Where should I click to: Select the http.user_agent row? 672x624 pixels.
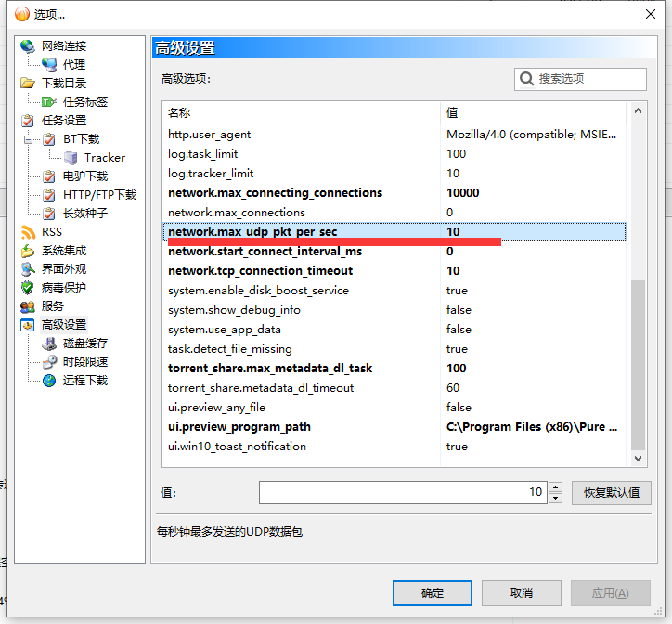click(394, 135)
